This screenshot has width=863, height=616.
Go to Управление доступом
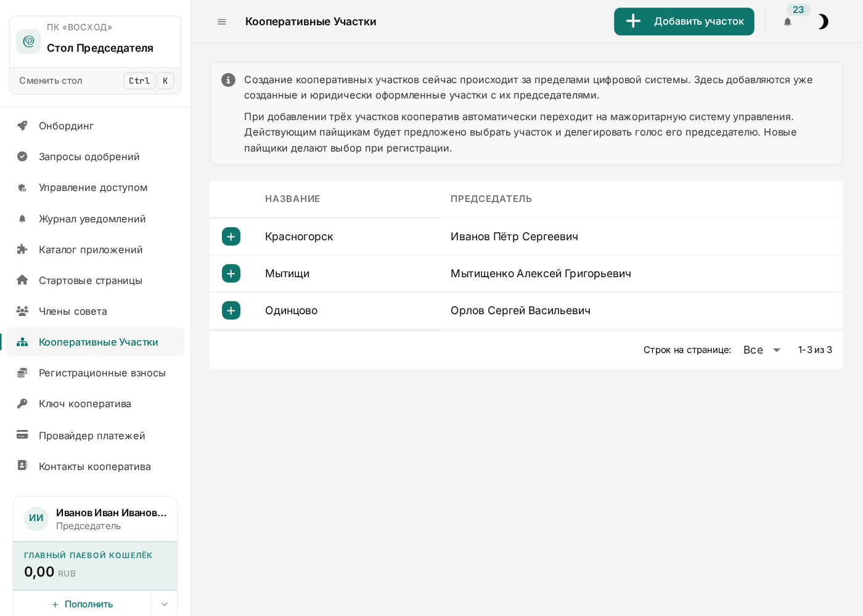(x=96, y=187)
